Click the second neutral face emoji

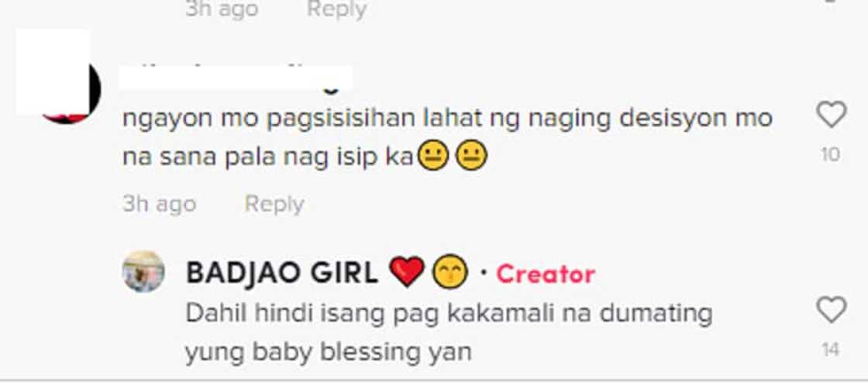471,157
